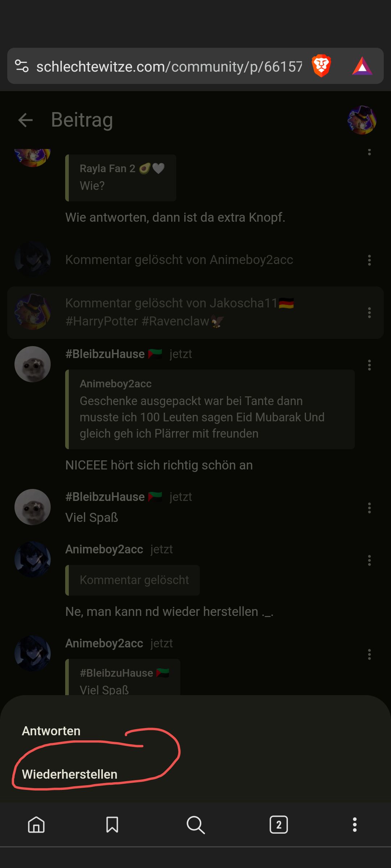This screenshot has height=868, width=391.
Task: Open #BleibzuHause username on 'Viel Spaß' comment
Action: tap(105, 497)
